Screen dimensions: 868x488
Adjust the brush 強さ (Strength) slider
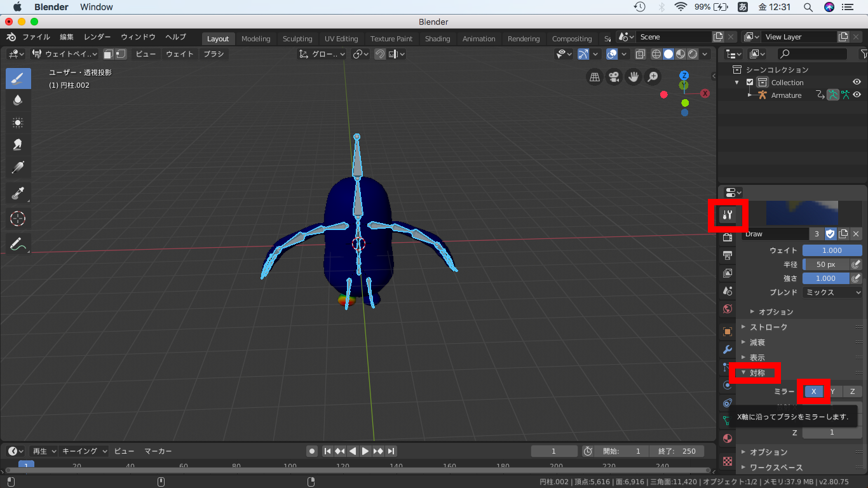tap(826, 278)
